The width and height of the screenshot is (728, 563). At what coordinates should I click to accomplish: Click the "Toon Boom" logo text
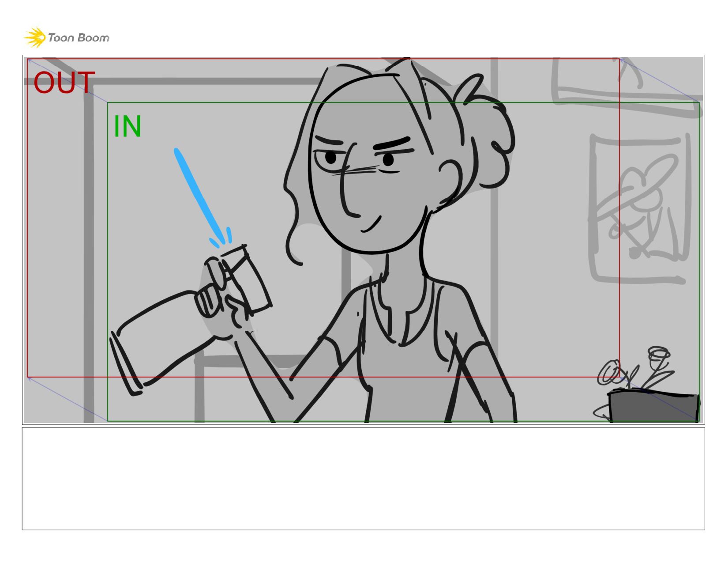[x=79, y=38]
